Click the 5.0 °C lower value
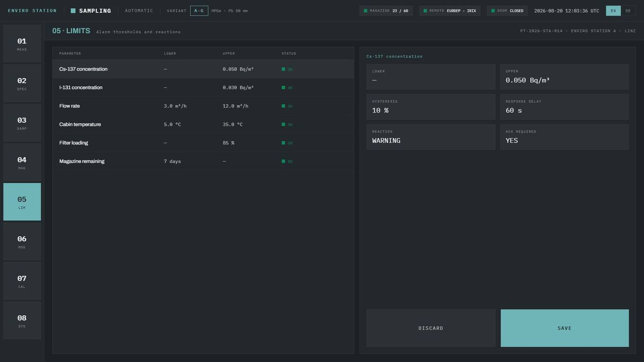644x362 pixels. pyautogui.click(x=172, y=124)
